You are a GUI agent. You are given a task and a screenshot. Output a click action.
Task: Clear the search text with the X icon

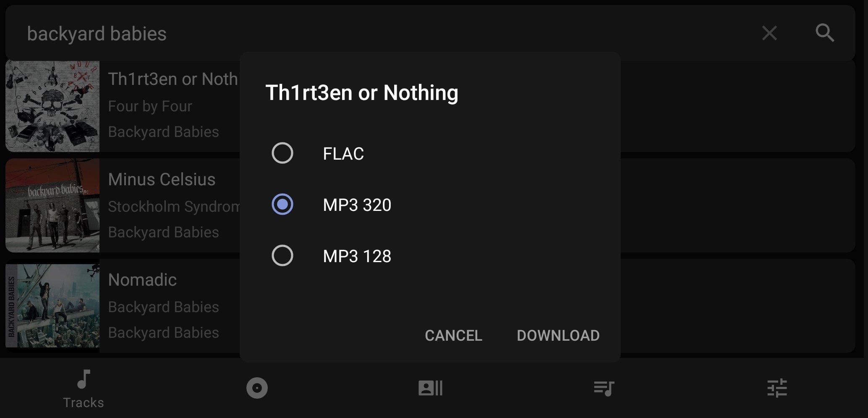[x=769, y=33]
